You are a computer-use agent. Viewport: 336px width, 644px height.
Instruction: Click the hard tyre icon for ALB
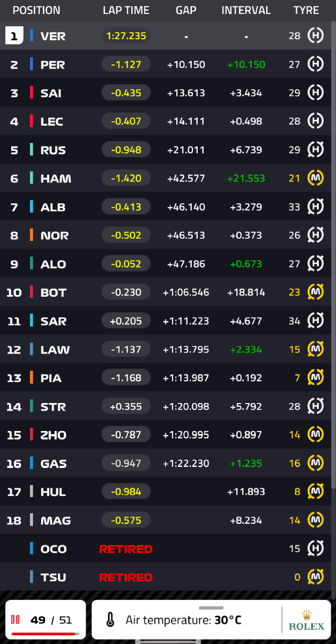[315, 207]
